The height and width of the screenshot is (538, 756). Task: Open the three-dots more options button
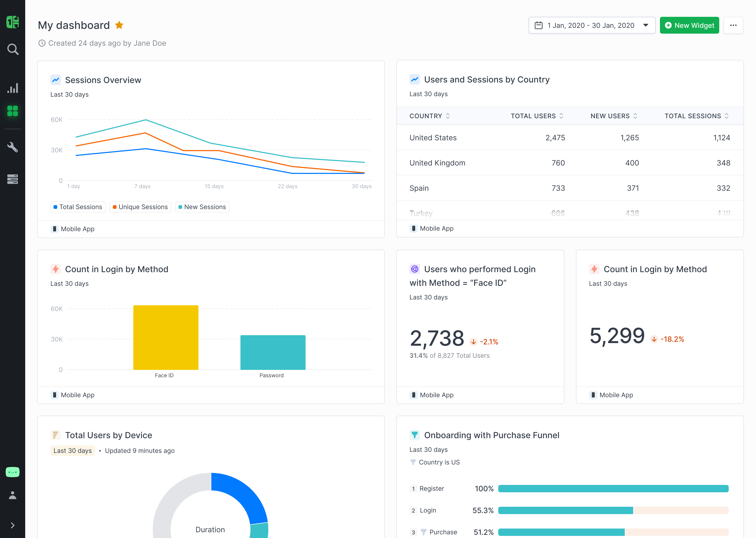[x=733, y=25]
